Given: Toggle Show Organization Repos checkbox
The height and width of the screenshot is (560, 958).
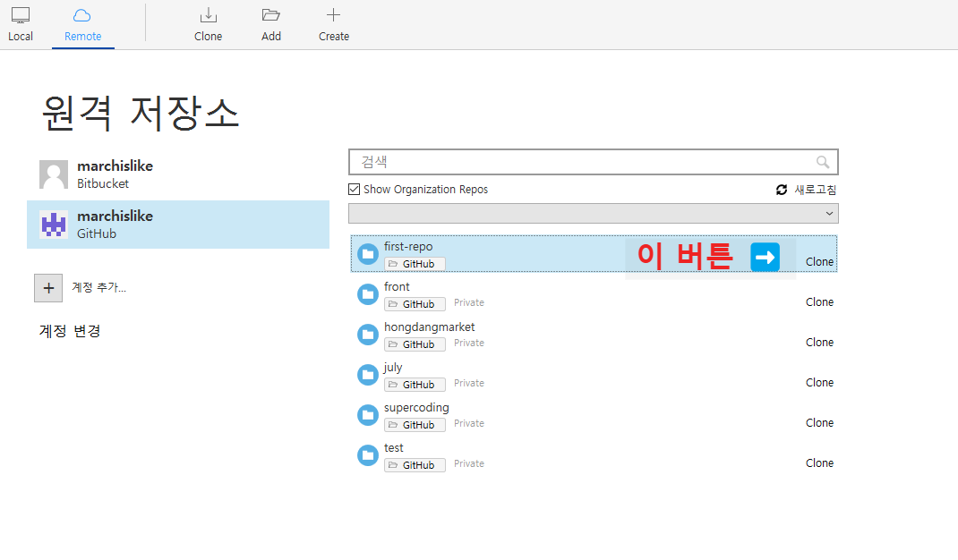Looking at the screenshot, I should pos(355,190).
